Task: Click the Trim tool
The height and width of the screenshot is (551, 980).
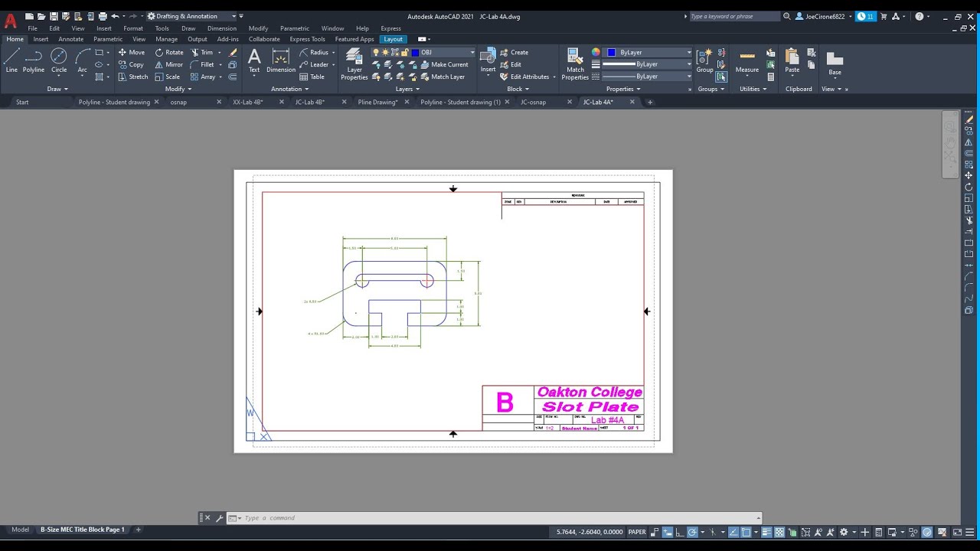Action: click(x=202, y=53)
